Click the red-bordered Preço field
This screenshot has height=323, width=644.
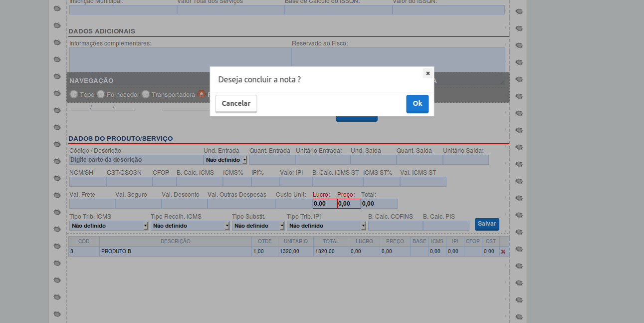[347, 203]
